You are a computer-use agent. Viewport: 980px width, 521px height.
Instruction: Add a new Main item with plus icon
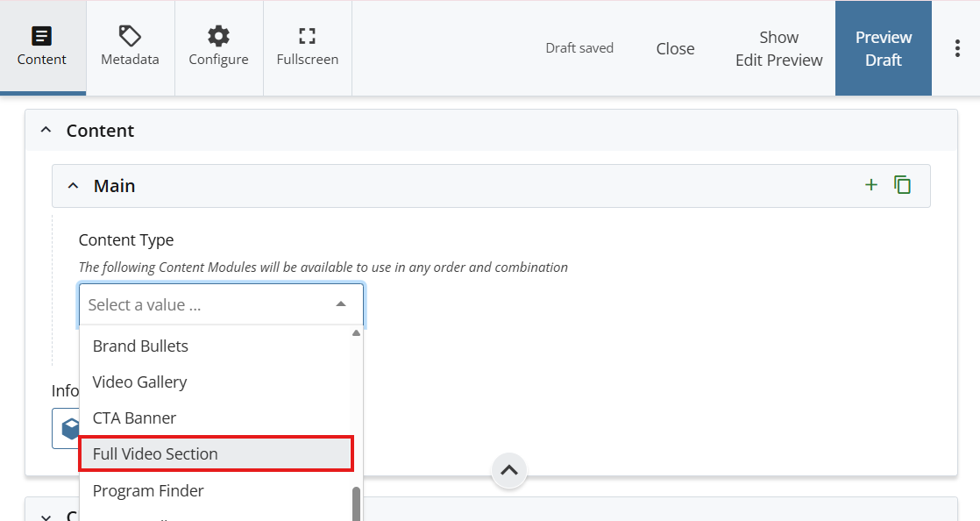click(870, 185)
